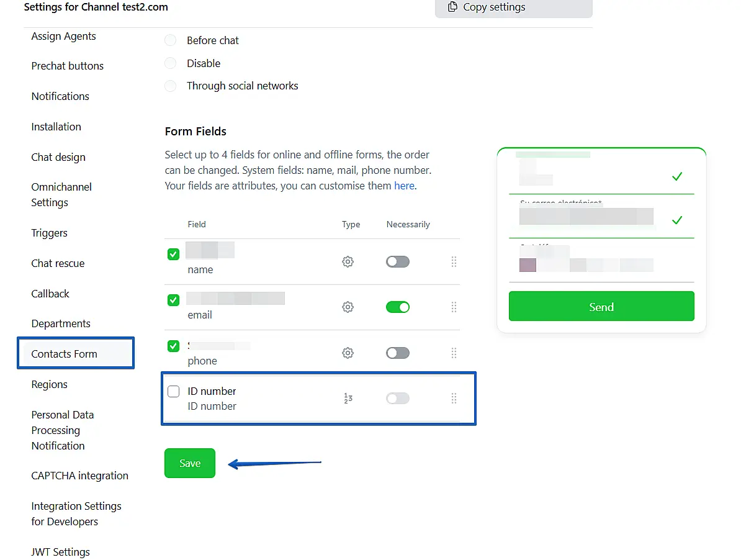
Task: Click the Copy settings button
Action: coord(513,7)
